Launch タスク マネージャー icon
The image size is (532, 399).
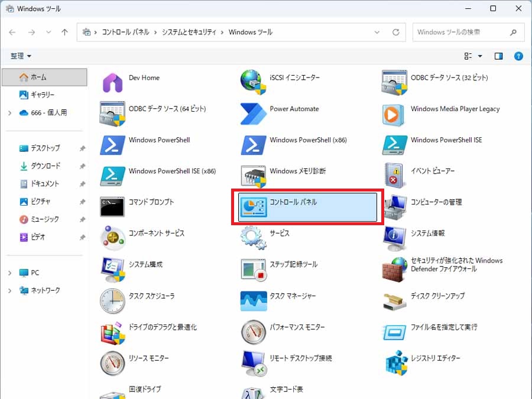[x=253, y=301]
